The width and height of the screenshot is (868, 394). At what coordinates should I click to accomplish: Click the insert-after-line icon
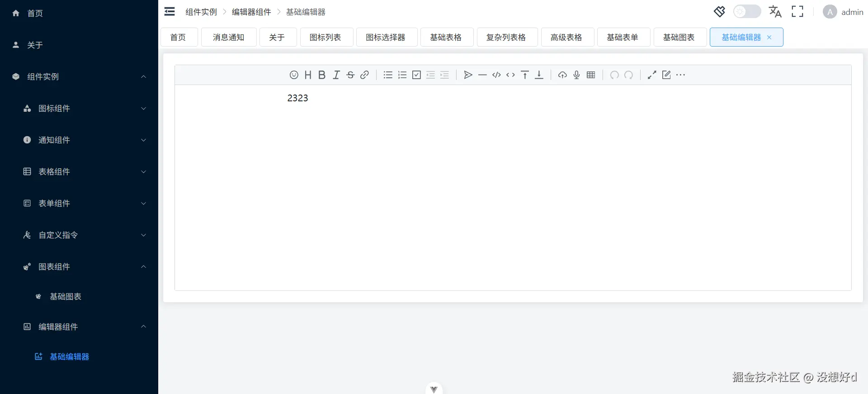(539, 75)
